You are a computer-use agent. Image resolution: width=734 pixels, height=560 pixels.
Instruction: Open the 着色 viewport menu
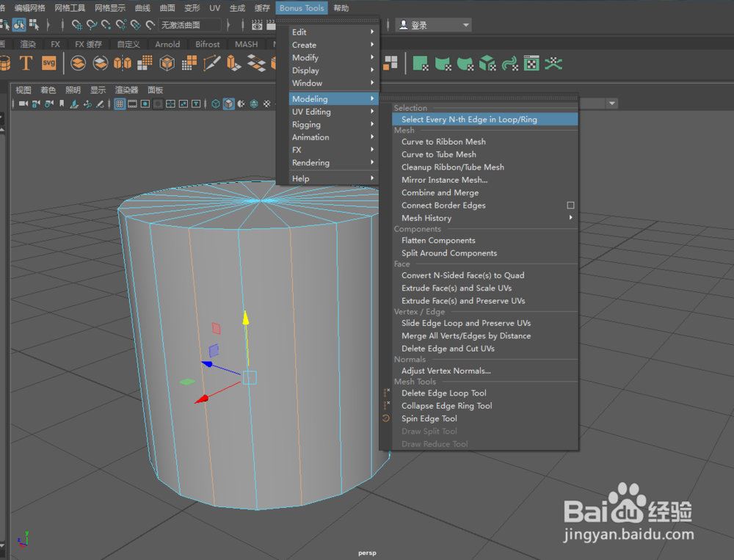pyautogui.click(x=48, y=90)
